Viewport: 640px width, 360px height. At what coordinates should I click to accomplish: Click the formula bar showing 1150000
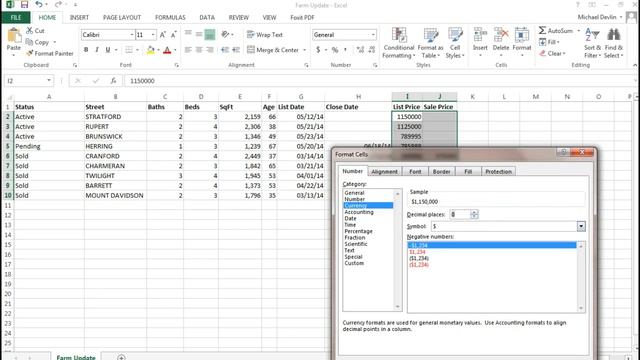click(380, 81)
